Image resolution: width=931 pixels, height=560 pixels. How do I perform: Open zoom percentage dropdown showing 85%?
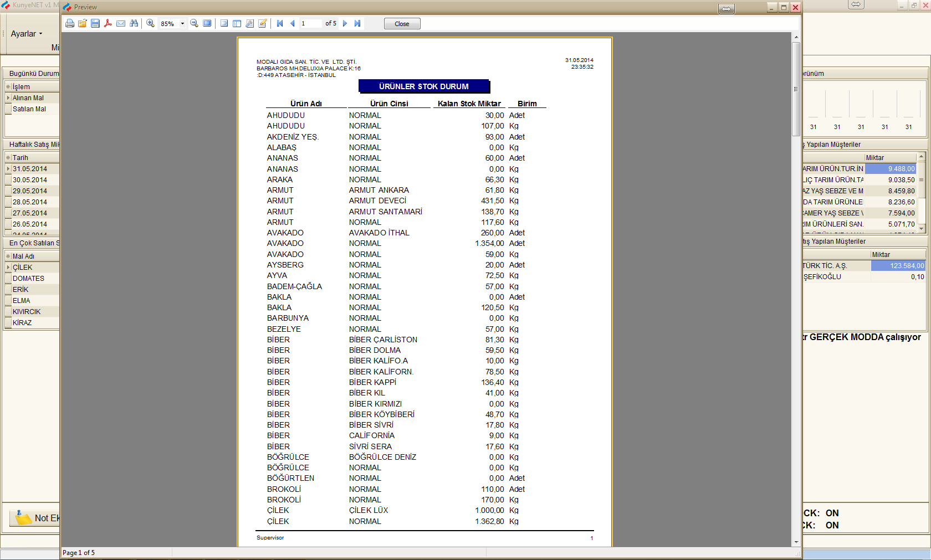tap(182, 24)
